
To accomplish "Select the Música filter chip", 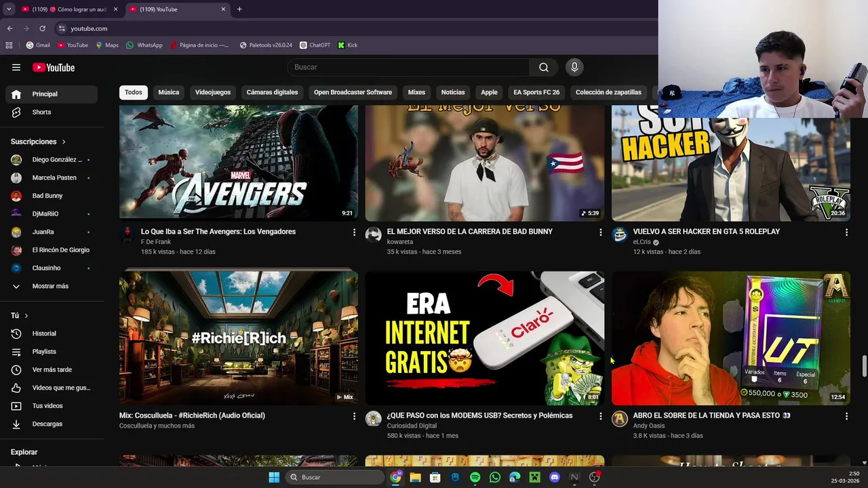I will coord(169,92).
